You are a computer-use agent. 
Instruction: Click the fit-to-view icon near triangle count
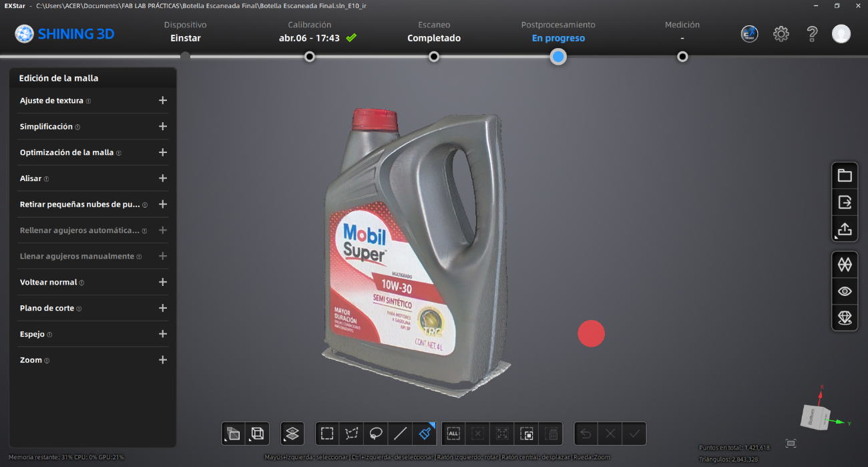791,443
